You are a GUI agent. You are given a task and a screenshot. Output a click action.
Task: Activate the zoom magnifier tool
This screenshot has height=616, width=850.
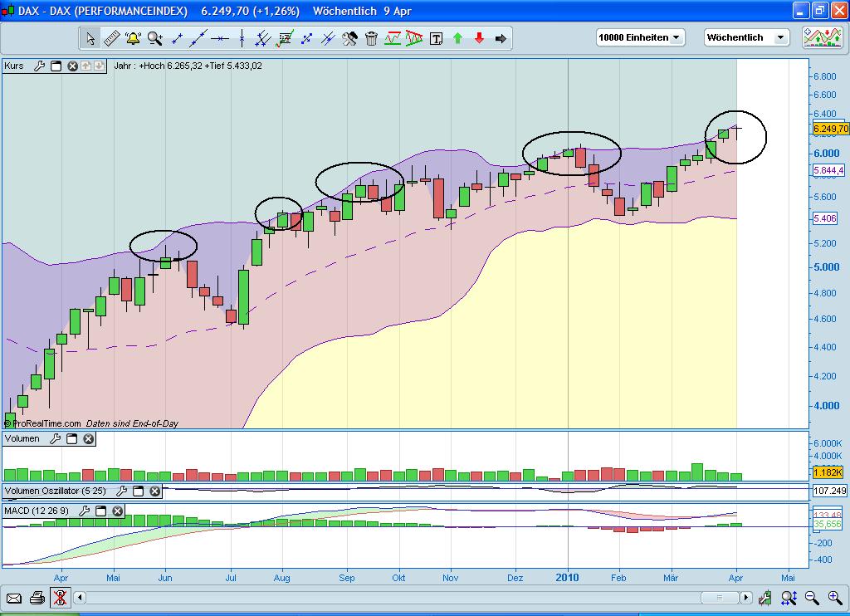(x=153, y=37)
